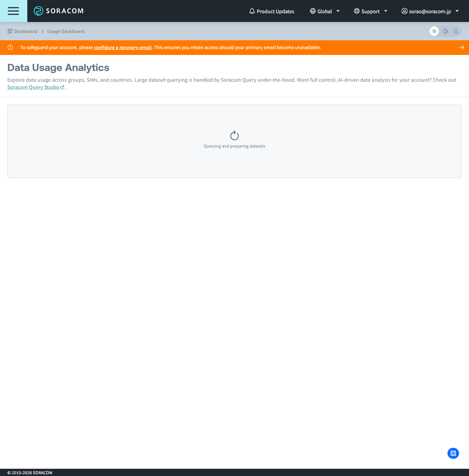Viewport: 469px width, 476px height.
Task: Click the configure a recovery email link
Action: [123, 48]
